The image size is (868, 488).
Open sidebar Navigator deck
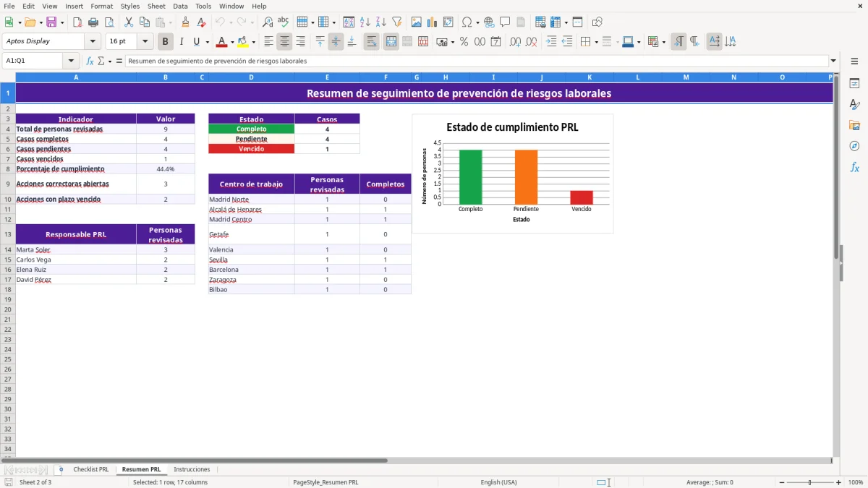[854, 147]
